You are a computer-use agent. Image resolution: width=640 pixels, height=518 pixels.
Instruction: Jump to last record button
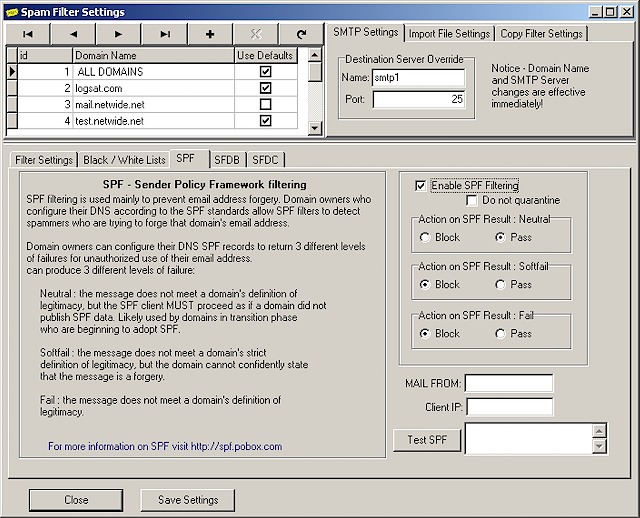(x=165, y=34)
